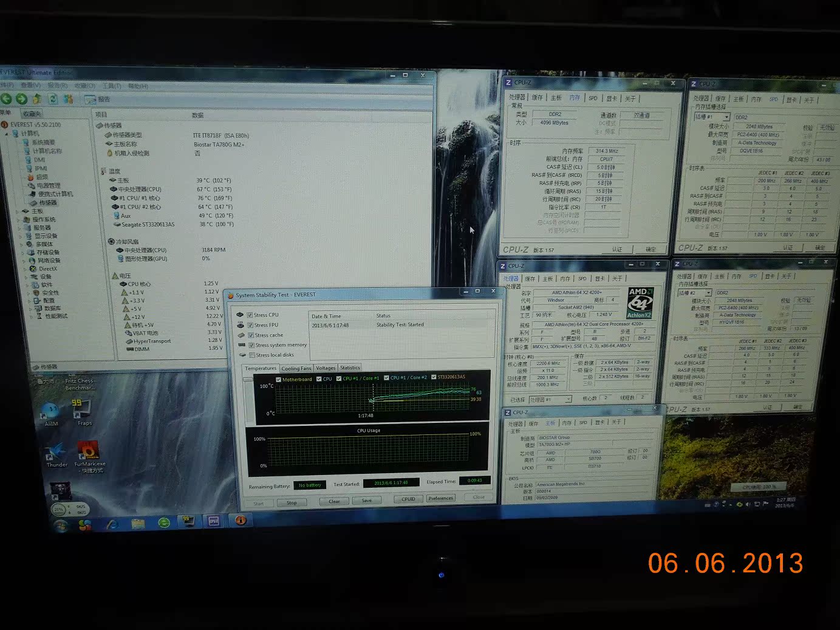The height and width of the screenshot is (630, 840).
Task: Toggle the CPU #1 / Core #1 graph checkbox
Action: 339,378
